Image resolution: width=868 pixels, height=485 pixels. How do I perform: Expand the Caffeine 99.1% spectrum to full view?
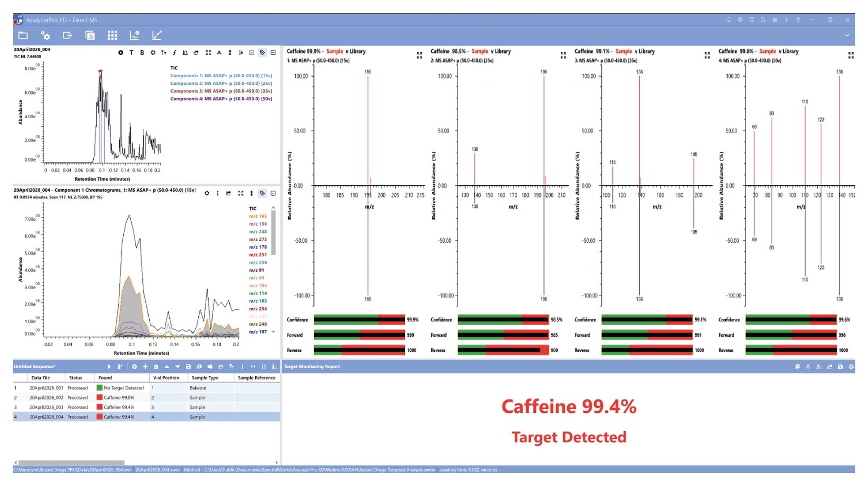(x=707, y=55)
